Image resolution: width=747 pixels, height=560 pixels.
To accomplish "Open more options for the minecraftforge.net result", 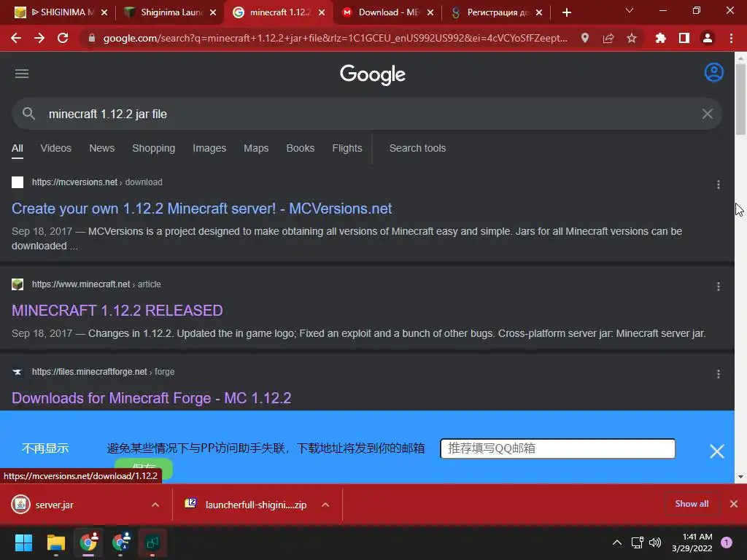I will tap(719, 374).
